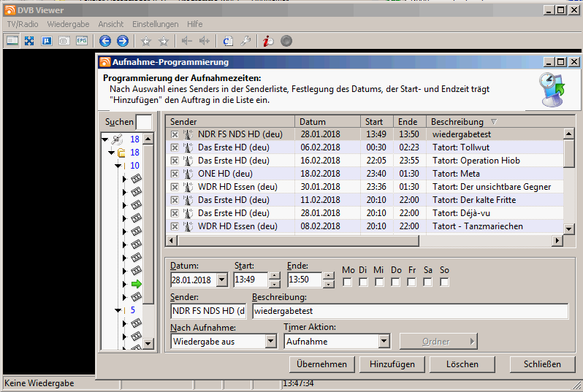Open the Ansicht menu
Screen dimensions: 583x392
tap(111, 24)
